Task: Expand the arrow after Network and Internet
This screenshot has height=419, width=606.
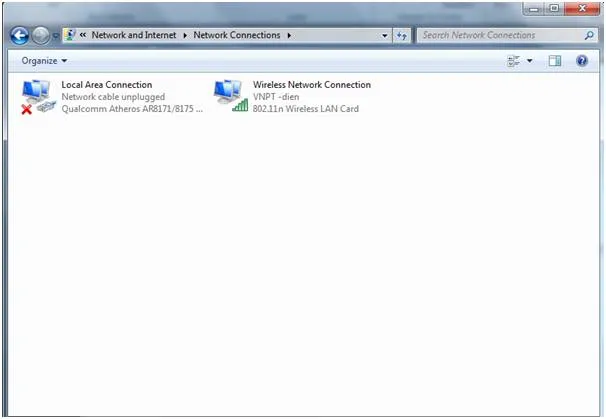Action: [x=185, y=35]
